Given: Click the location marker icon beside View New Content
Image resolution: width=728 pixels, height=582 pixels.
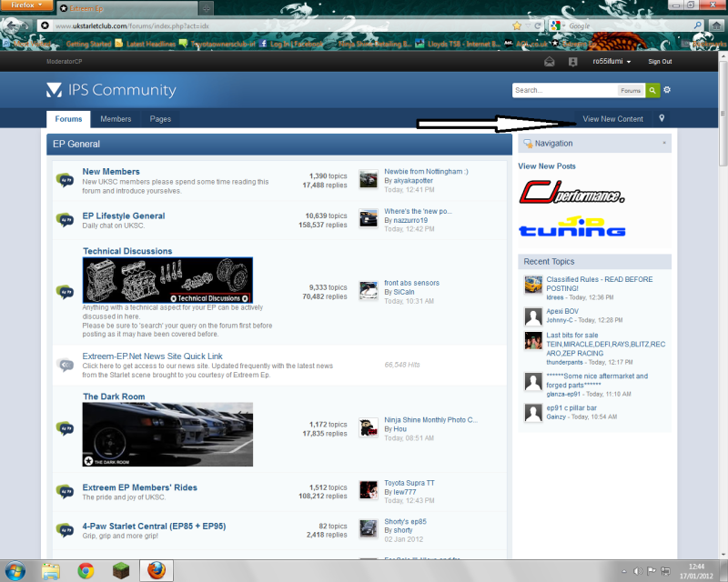Looking at the screenshot, I should pos(662,119).
